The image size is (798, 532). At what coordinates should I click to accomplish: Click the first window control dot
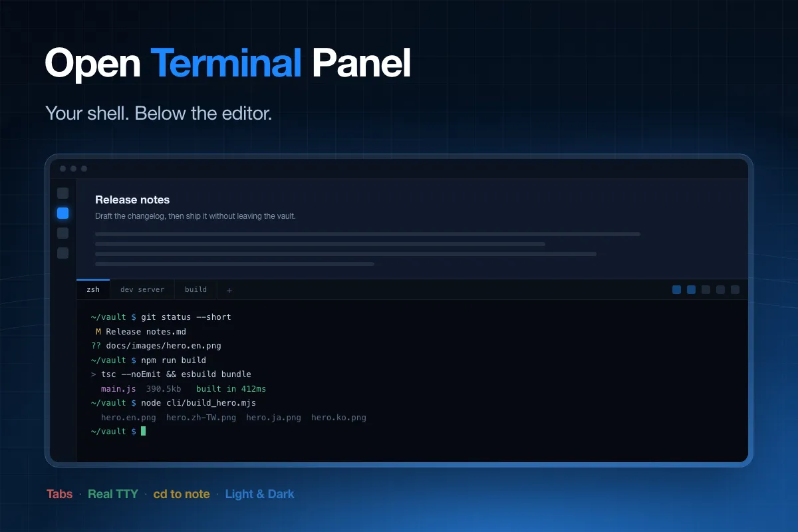[63, 169]
